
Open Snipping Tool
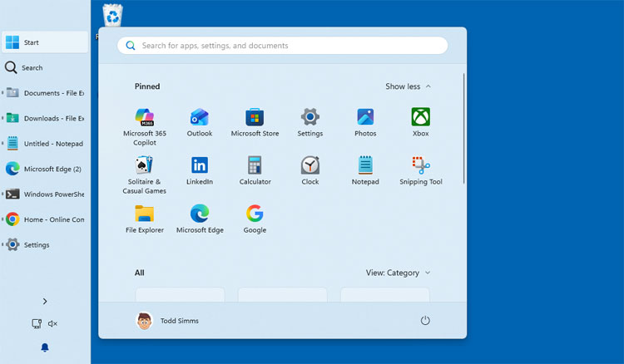pos(421,170)
